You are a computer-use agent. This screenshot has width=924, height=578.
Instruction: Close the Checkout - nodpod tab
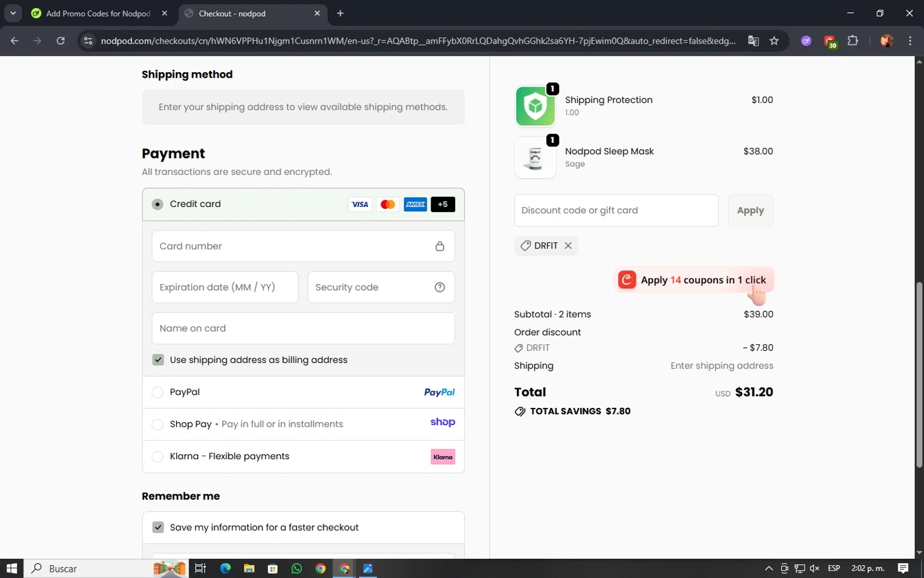pyautogui.click(x=317, y=13)
